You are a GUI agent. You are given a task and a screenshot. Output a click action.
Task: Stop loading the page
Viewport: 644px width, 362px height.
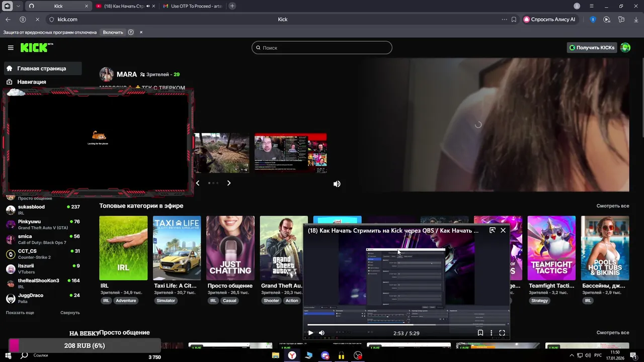[37, 19]
